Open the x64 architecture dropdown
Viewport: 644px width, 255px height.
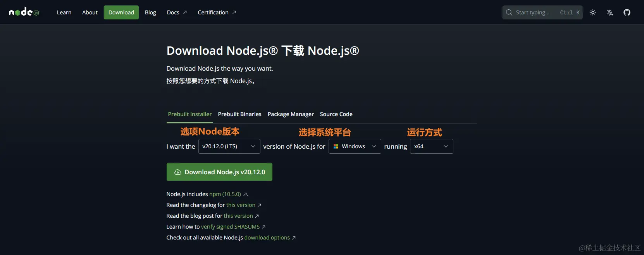coord(431,146)
